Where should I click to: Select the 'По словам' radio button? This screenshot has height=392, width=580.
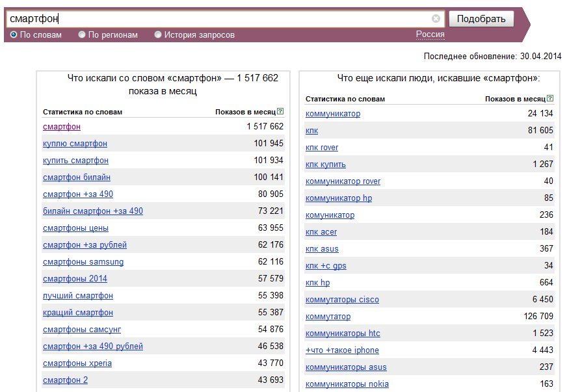(x=14, y=34)
